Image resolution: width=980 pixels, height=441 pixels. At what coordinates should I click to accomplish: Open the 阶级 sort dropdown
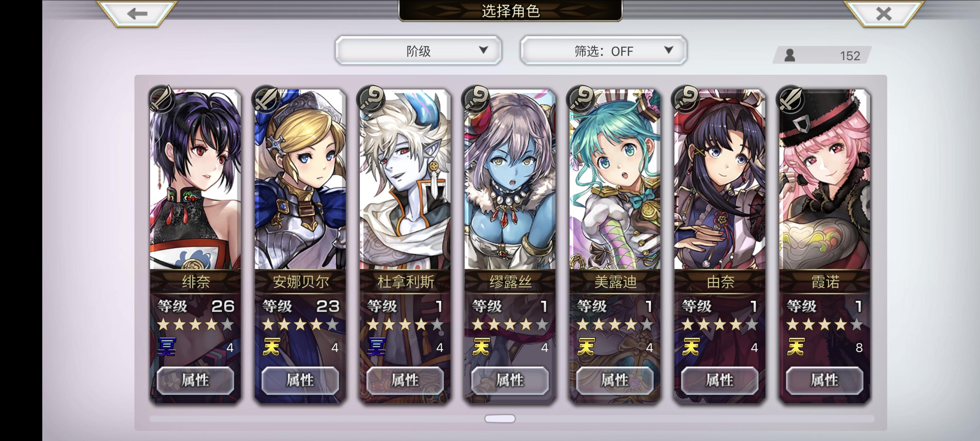[x=418, y=51]
